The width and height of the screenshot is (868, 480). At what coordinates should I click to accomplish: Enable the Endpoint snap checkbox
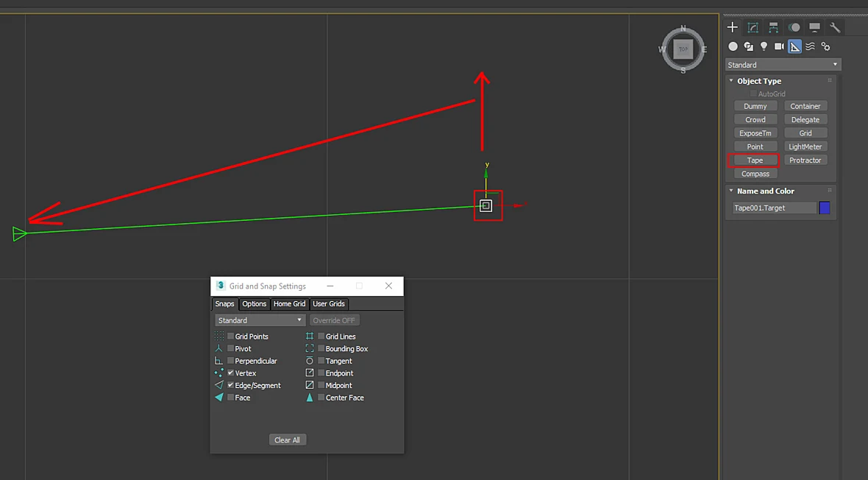point(321,373)
